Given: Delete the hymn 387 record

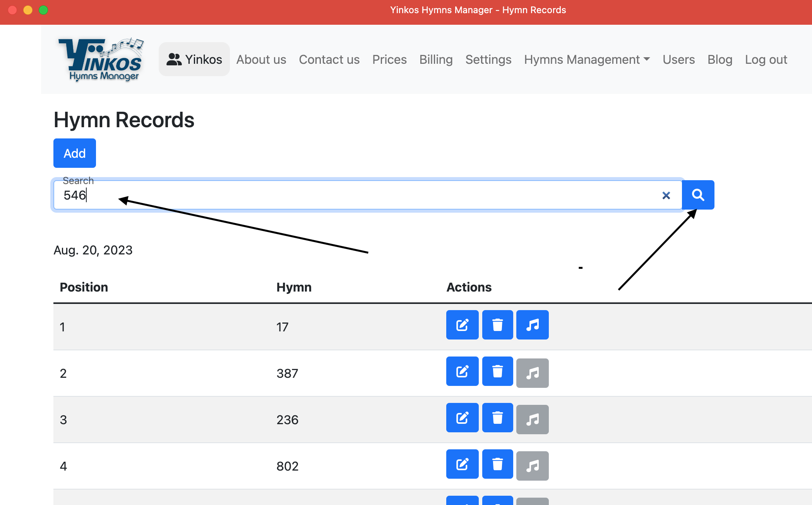Looking at the screenshot, I should coord(497,372).
